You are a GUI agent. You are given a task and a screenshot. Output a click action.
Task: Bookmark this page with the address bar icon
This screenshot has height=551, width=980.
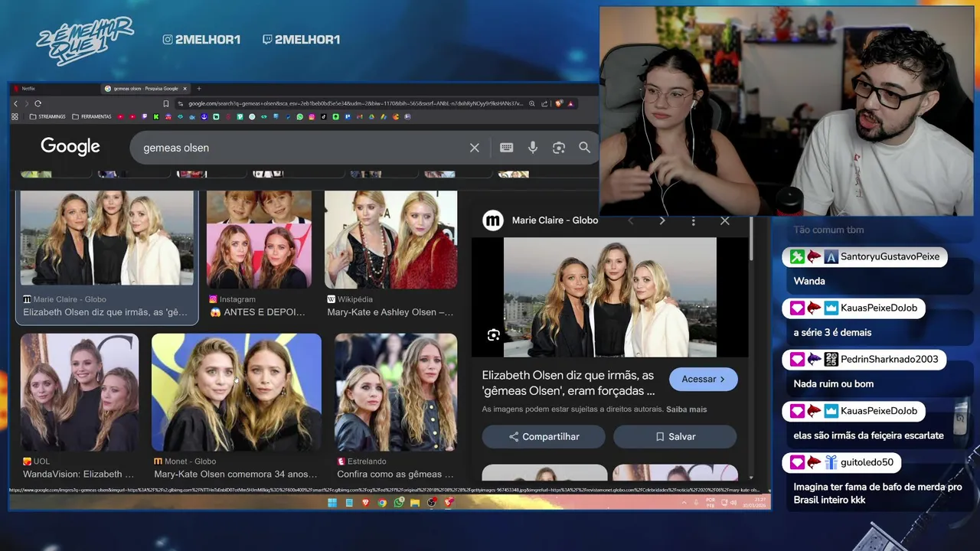pyautogui.click(x=165, y=103)
